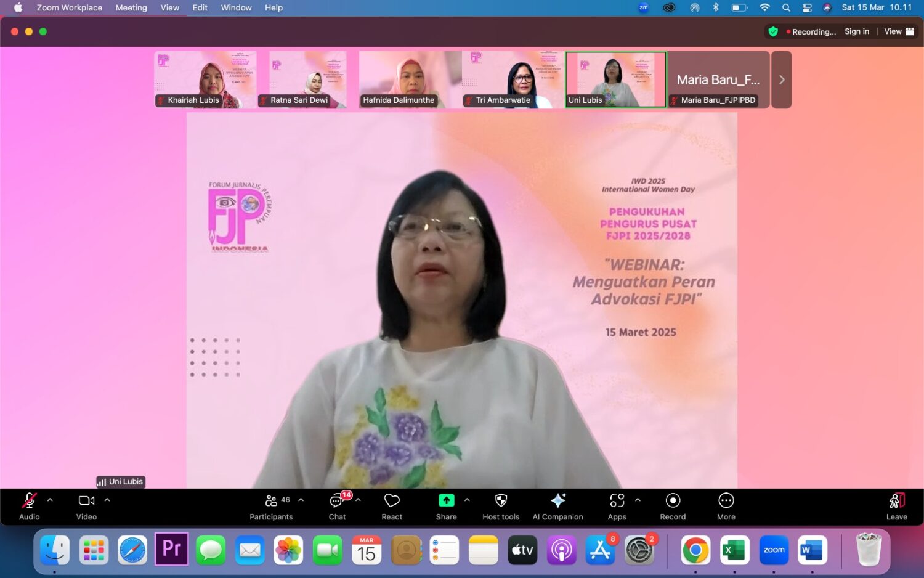Toggle the Video camera on or off
The image size is (924, 578).
86,501
